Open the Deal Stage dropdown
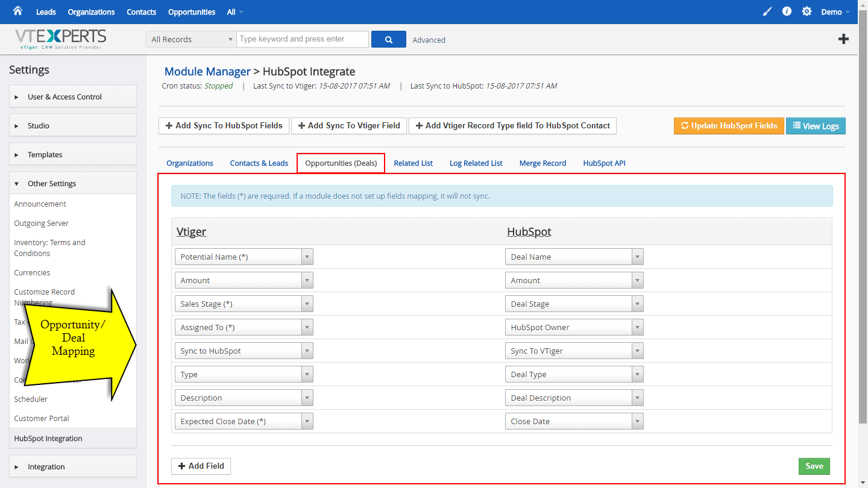The width and height of the screenshot is (868, 488). pyautogui.click(x=574, y=304)
